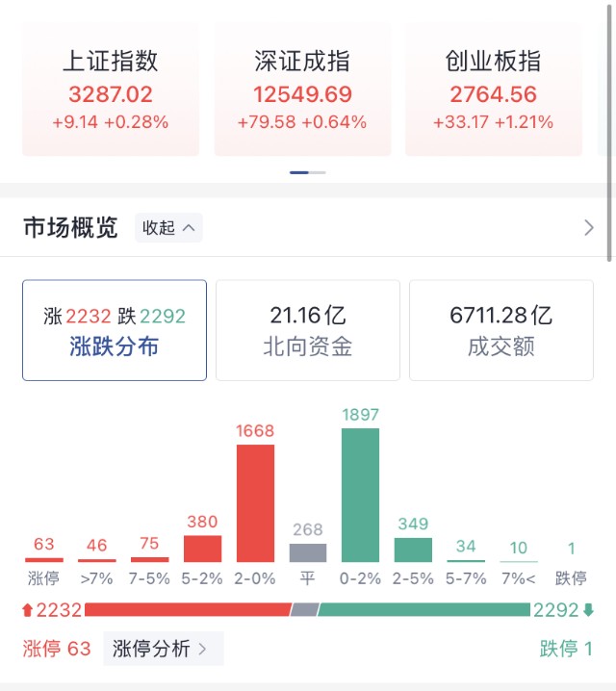Select the 成交额 tab
Screen dimensions: 616x691
point(501,330)
